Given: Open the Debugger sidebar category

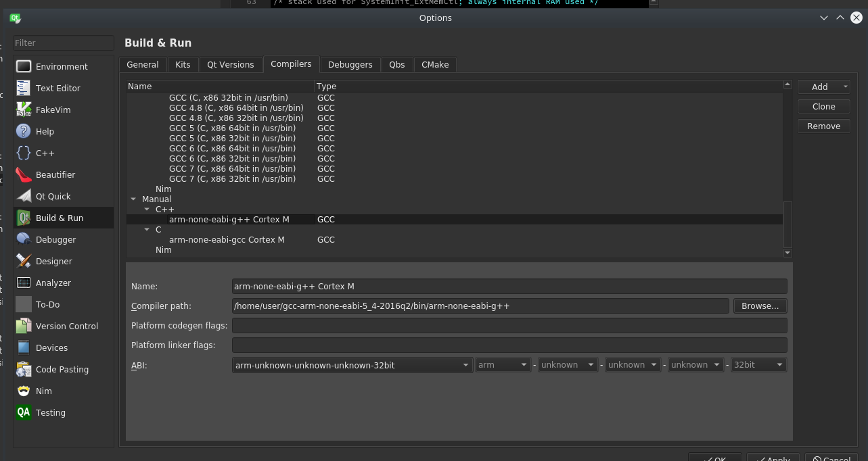Looking at the screenshot, I should coord(64,239).
